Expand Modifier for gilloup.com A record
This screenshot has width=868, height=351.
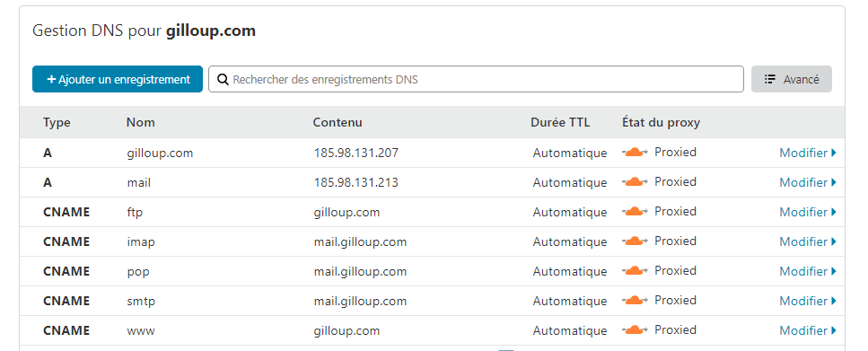[x=808, y=153]
